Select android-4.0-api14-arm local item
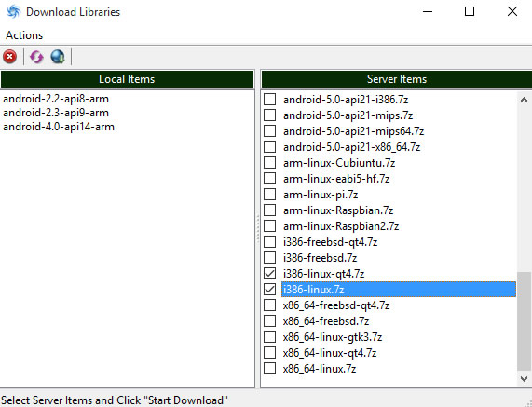This screenshot has height=407, width=532. pos(59,127)
